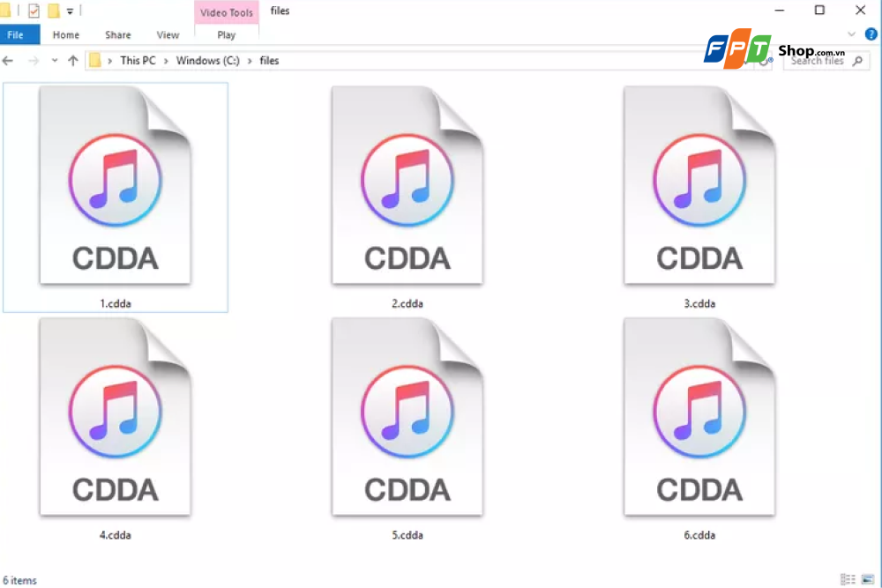Navigate to This PC via the breadcrumb
The image size is (882, 588).
(x=138, y=60)
